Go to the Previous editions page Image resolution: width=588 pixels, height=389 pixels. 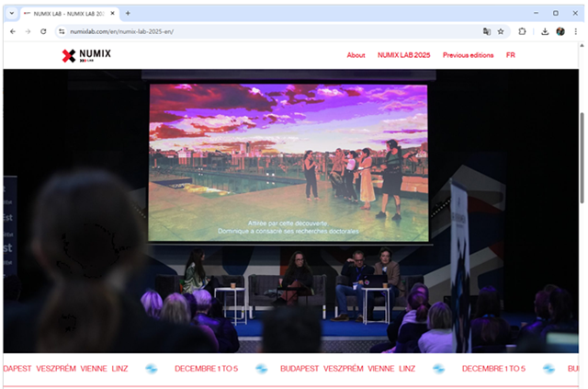pyautogui.click(x=468, y=55)
